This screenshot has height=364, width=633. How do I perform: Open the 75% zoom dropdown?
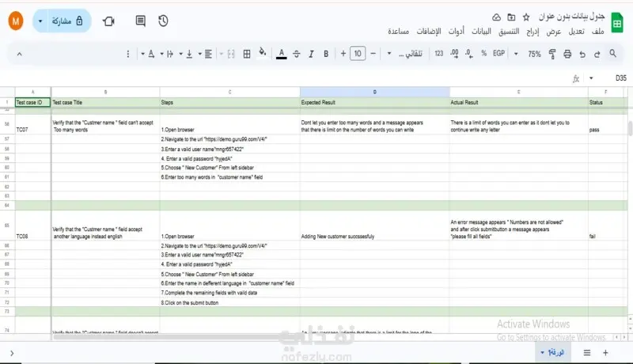529,54
